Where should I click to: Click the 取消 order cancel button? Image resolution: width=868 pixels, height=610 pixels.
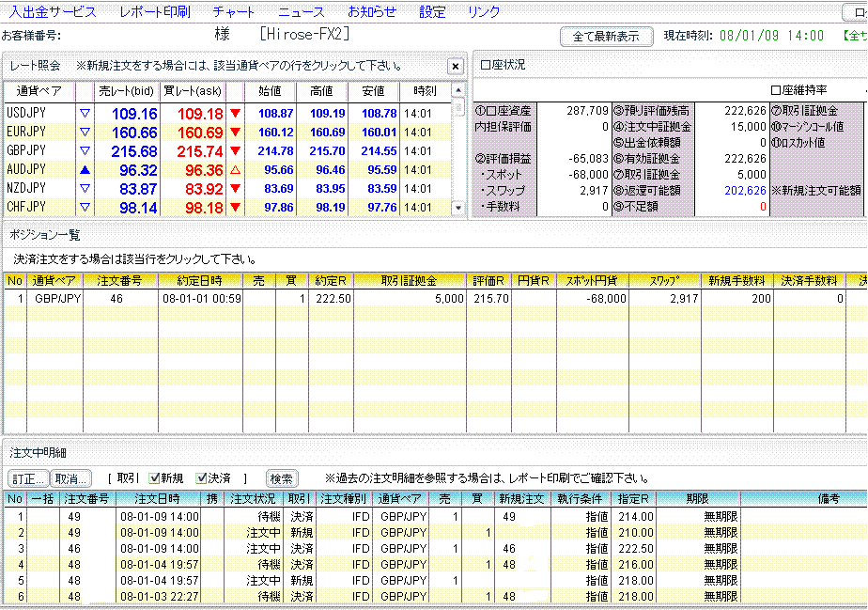pos(70,478)
